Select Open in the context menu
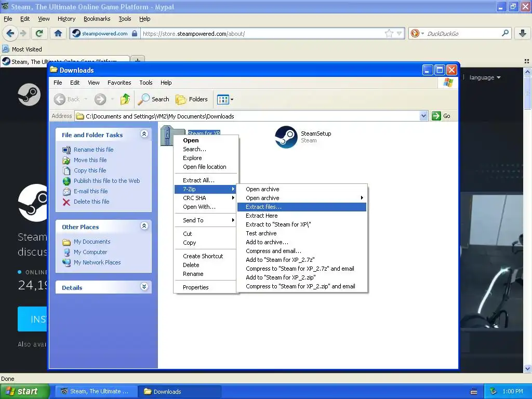532x399 pixels. [206, 140]
